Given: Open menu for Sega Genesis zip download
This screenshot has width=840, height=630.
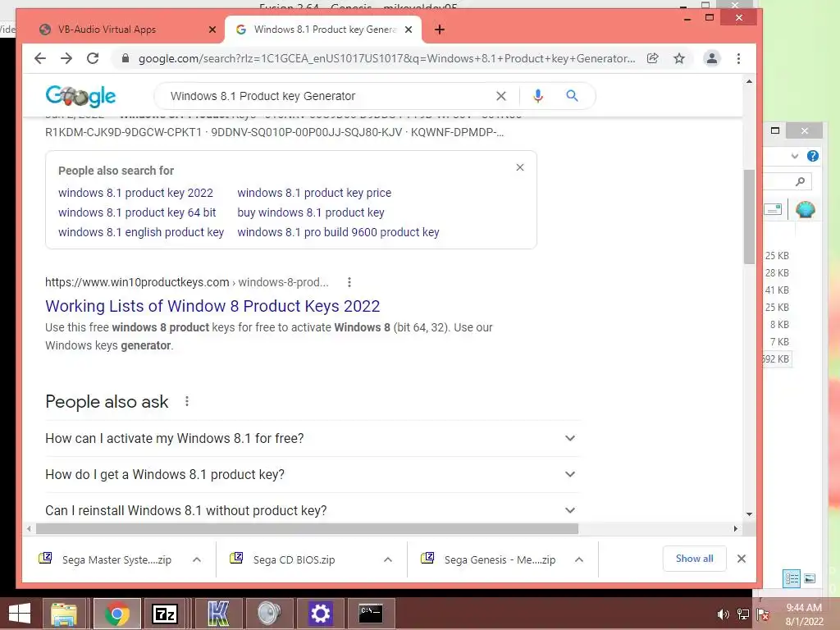Looking at the screenshot, I should click(579, 559).
